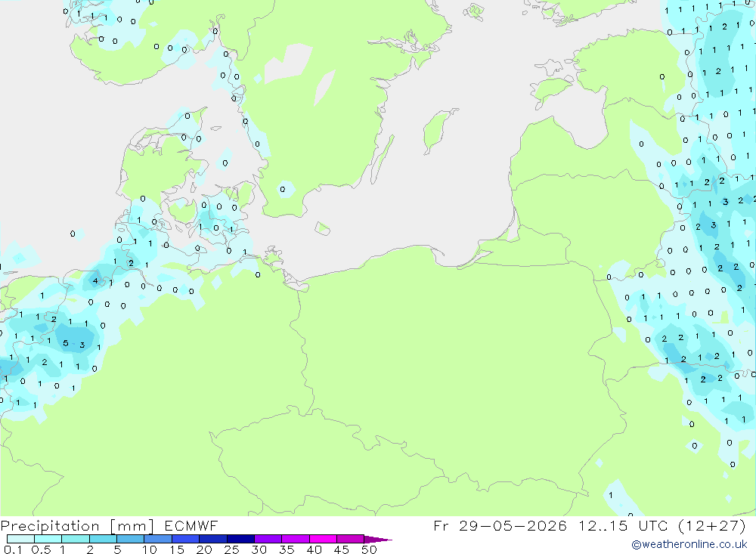Click the 0.1–0.5 mm legend color swatch
The width and height of the screenshot is (756, 554).
click(20, 539)
